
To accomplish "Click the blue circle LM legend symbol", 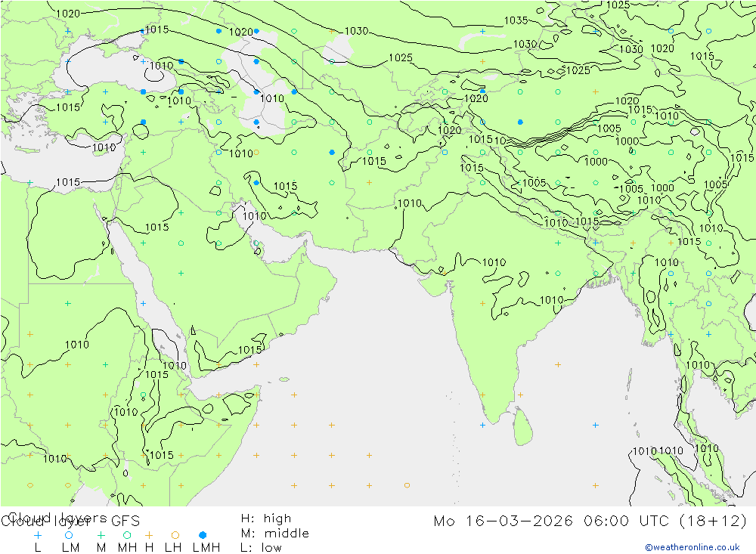I will (69, 535).
